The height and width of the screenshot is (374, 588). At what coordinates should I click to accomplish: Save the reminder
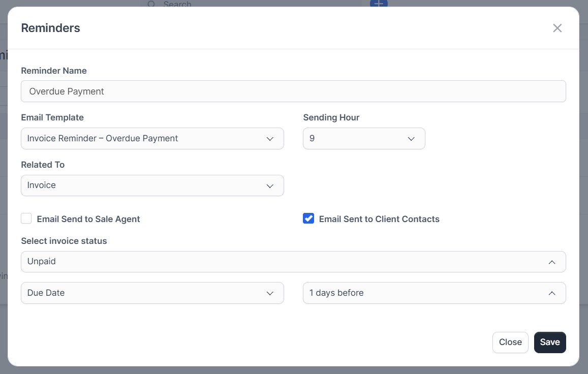point(550,342)
